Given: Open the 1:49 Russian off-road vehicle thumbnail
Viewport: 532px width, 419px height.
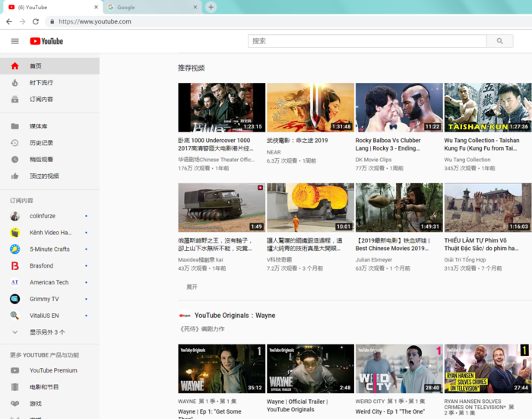Looking at the screenshot, I should click(222, 208).
